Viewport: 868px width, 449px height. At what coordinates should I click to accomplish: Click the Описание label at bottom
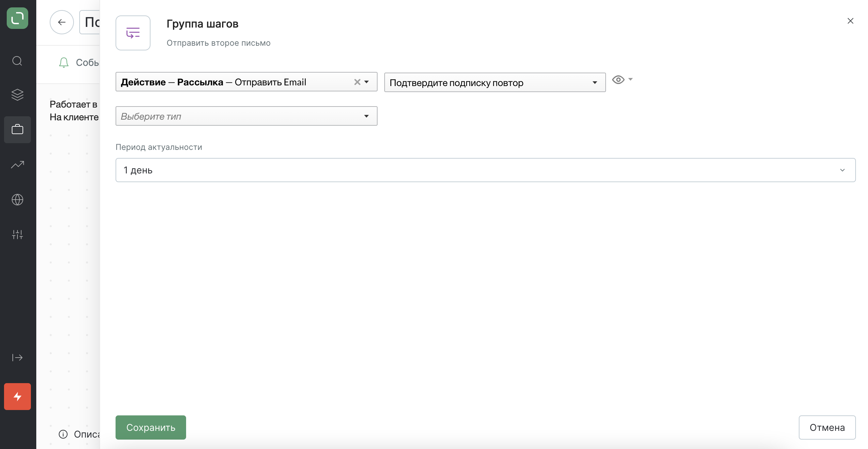pos(87,434)
